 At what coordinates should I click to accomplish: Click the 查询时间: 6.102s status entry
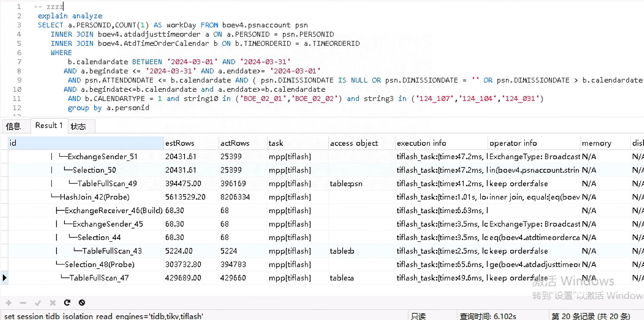point(488,316)
